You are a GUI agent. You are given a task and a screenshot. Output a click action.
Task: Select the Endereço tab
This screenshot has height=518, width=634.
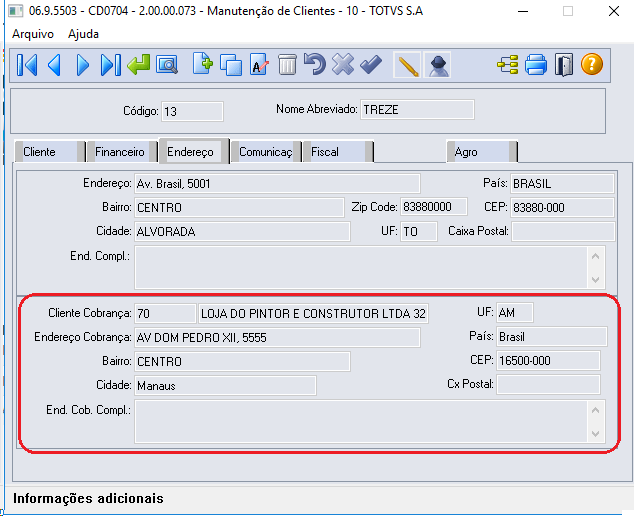(x=194, y=152)
